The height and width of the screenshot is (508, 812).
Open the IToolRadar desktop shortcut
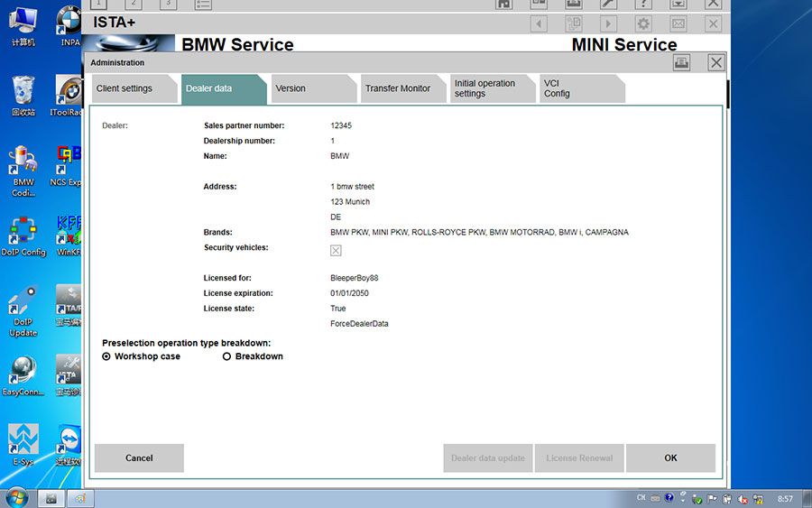66,96
